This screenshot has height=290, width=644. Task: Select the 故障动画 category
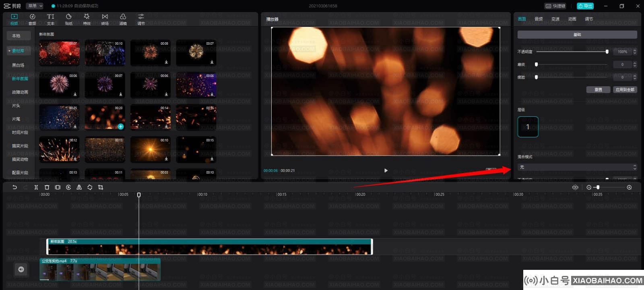coord(20,92)
